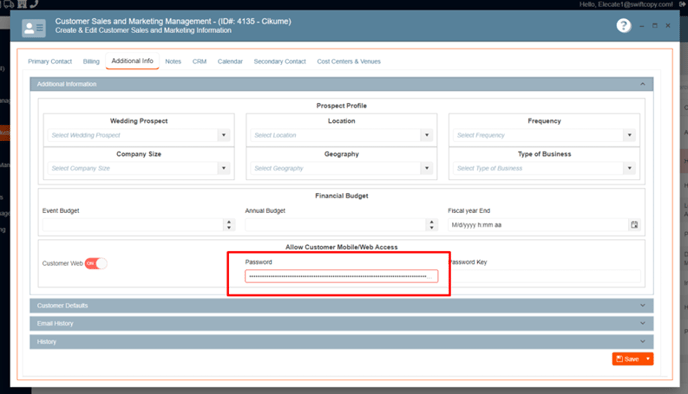Viewport: 688px width, 394px height.
Task: Click into the Event Budget field
Action: (133, 225)
